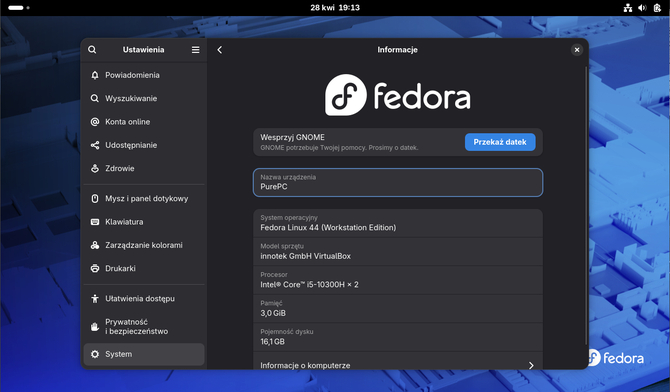Click the accessibility icon for Ułatwienia dostępu
Screen dimensions: 670x392
coord(95,298)
